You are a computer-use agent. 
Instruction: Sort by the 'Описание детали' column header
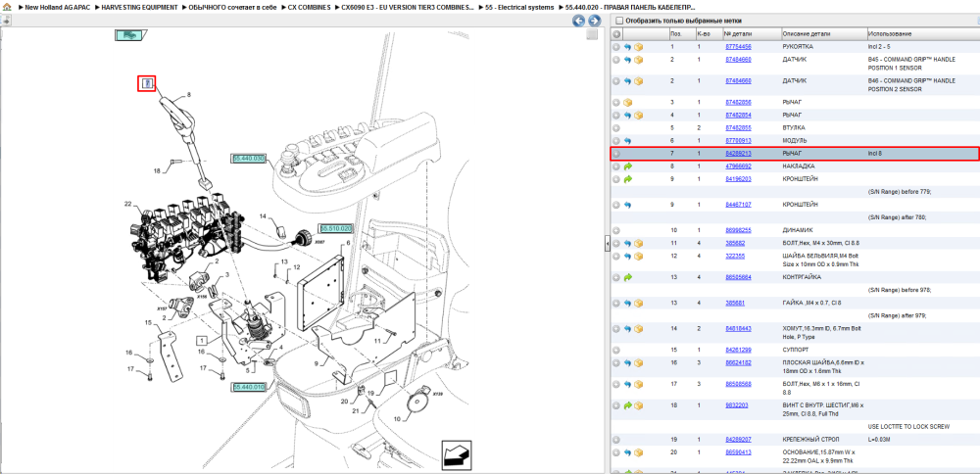tap(824, 33)
